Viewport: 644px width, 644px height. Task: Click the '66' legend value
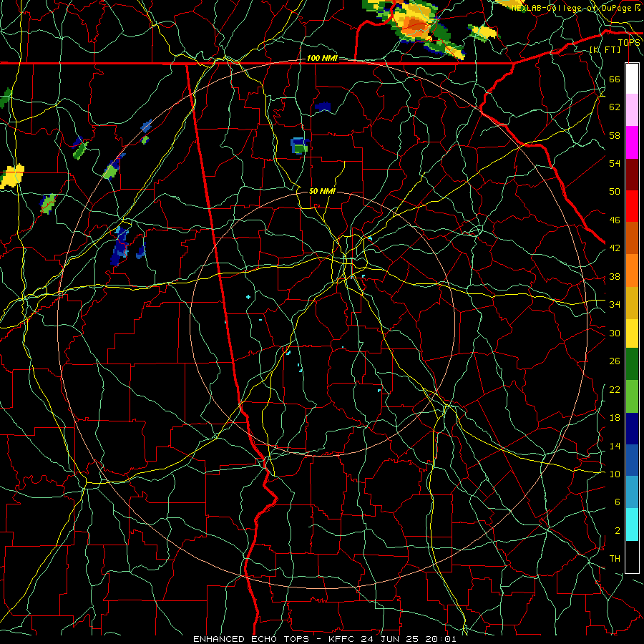(615, 79)
